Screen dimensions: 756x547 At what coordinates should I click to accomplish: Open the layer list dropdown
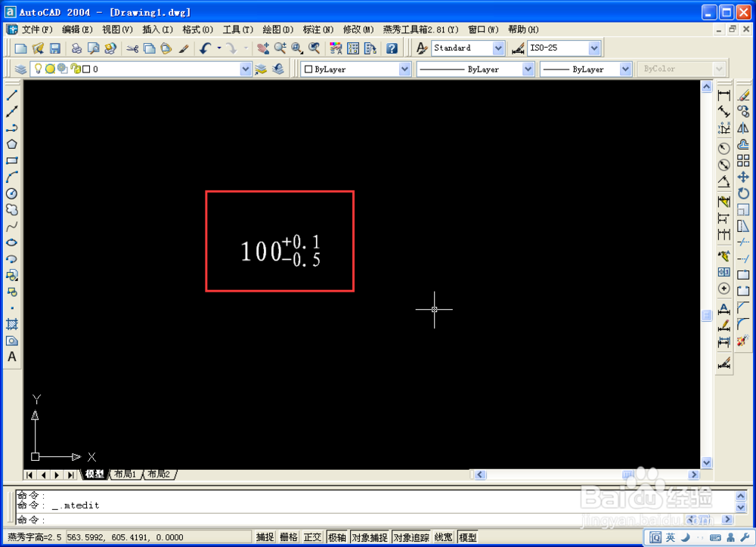(x=246, y=70)
